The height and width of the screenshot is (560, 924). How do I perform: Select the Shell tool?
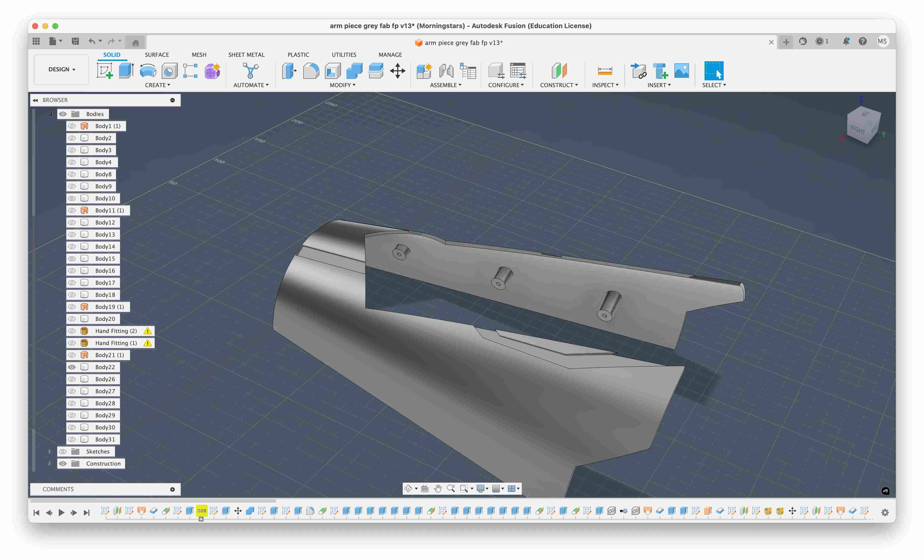(333, 71)
